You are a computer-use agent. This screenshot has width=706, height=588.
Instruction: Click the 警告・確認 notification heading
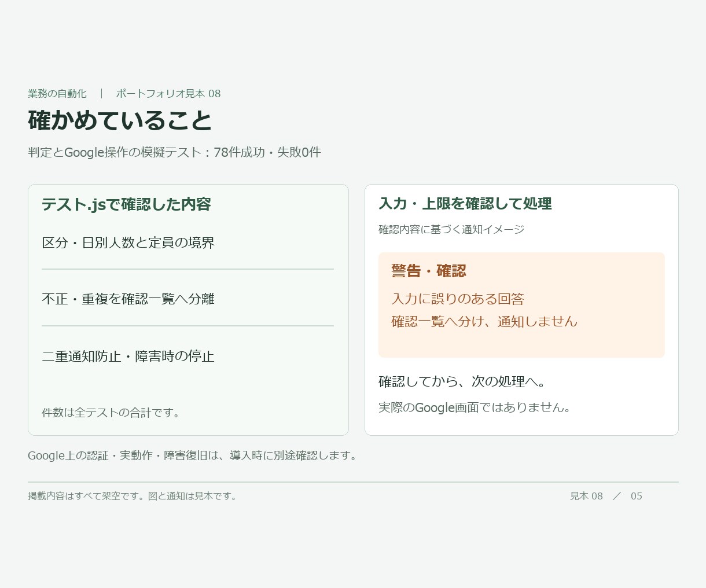429,271
